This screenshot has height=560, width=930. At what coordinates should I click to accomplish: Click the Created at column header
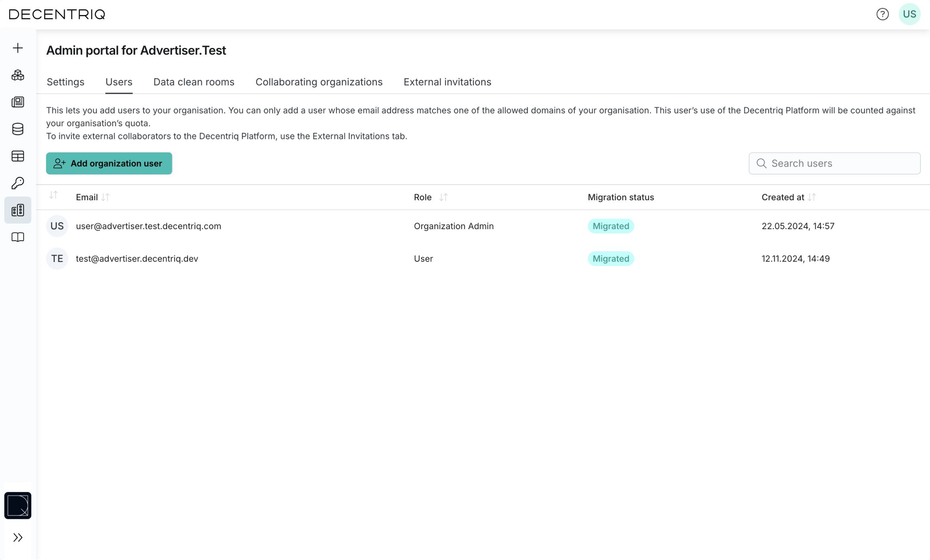coord(783,197)
